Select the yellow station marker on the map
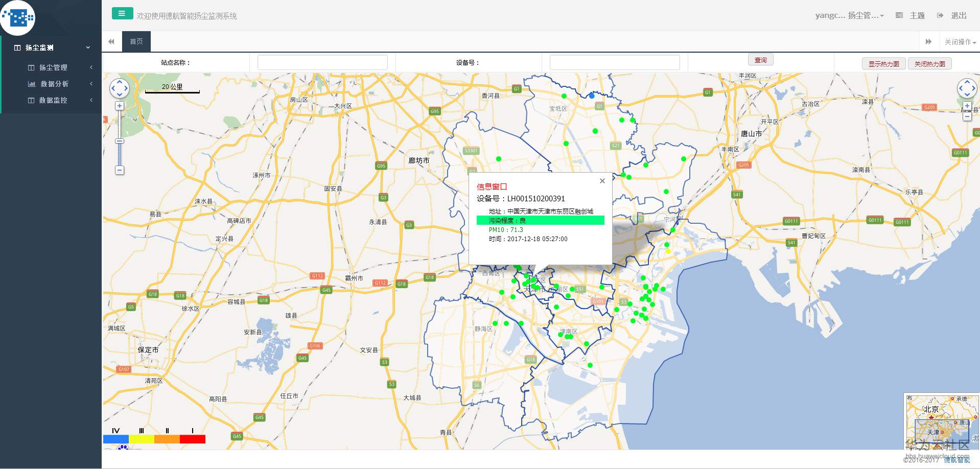This screenshot has height=469, width=980. coord(668,251)
